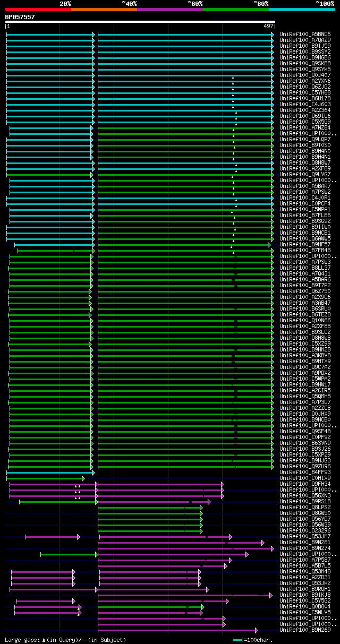Select the UniRef100_C4J603 label
The image size is (340, 644).
click(x=305, y=104)
